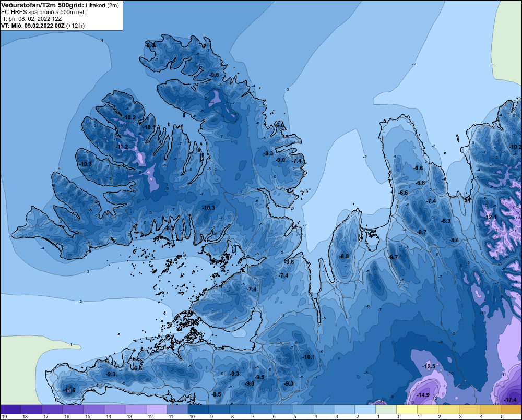The width and height of the screenshot is (522, 420).
Task: Click the -7 legend swatch
Action: [x=260, y=410]
